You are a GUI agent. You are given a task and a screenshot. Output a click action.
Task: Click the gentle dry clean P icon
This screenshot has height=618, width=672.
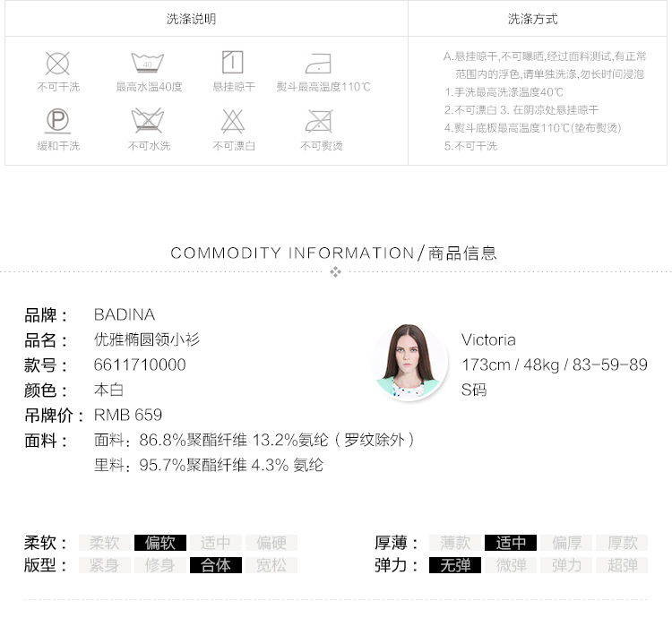pyautogui.click(x=58, y=121)
